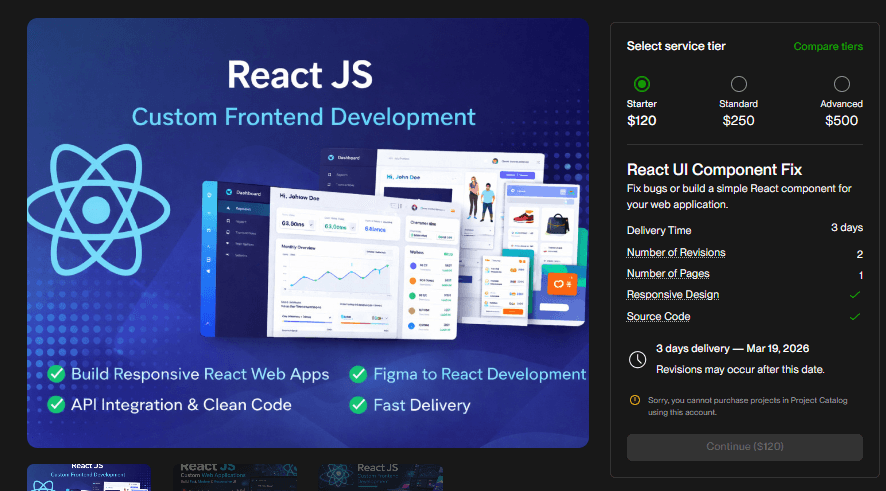The image size is (886, 491).
Task: Click the Responsive Design underlined label
Action: tap(672, 295)
